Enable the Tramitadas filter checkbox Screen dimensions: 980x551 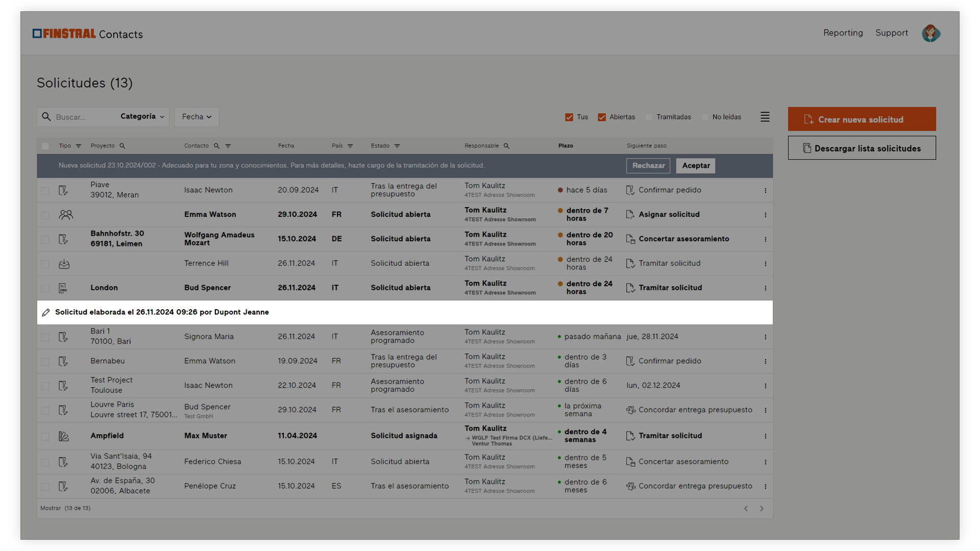(x=649, y=117)
